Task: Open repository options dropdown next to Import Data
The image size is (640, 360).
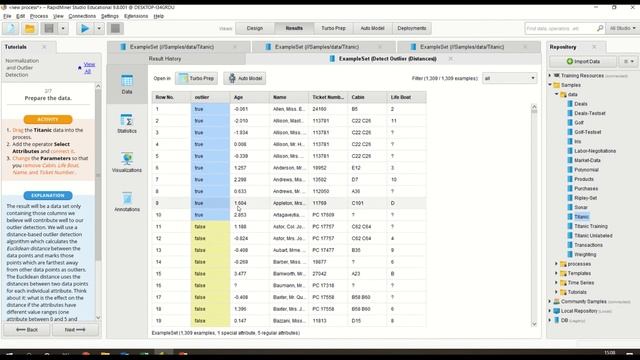Action: coord(629,62)
